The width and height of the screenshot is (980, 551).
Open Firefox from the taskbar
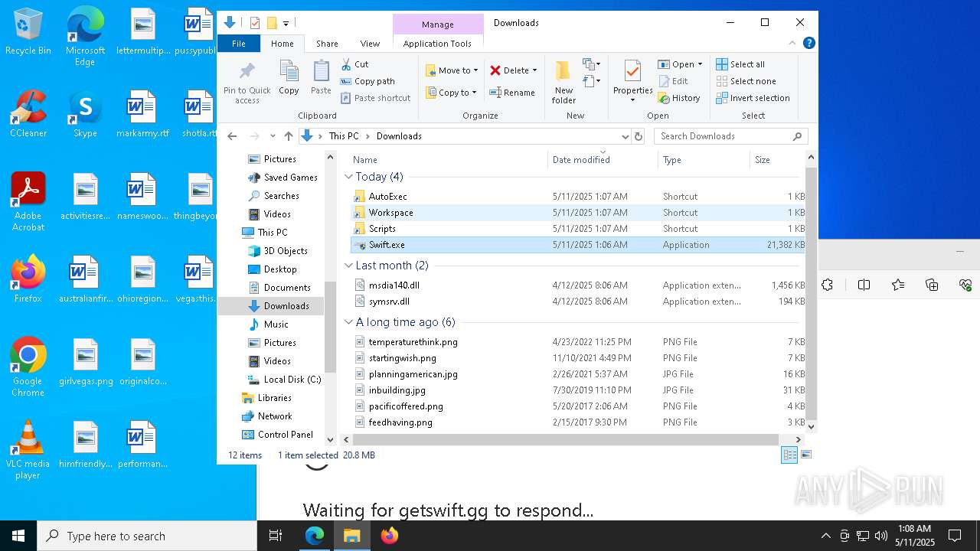[390, 536]
